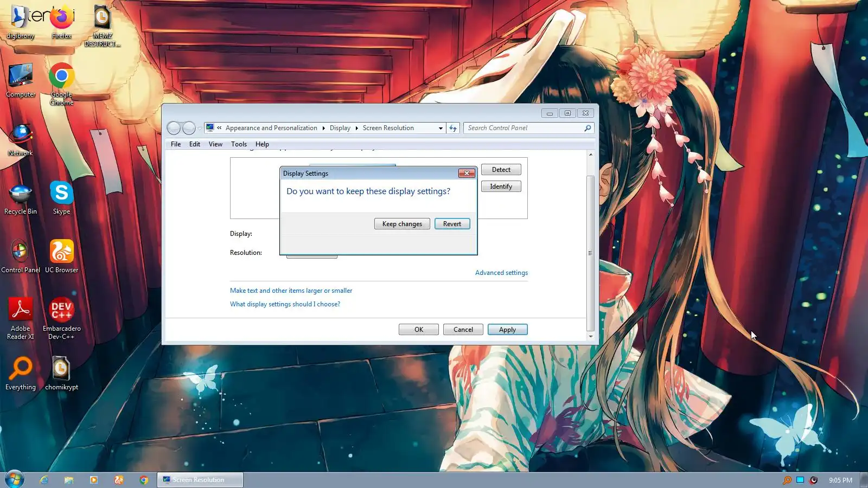Open 'Make text and other items larger or smaller'

point(291,291)
